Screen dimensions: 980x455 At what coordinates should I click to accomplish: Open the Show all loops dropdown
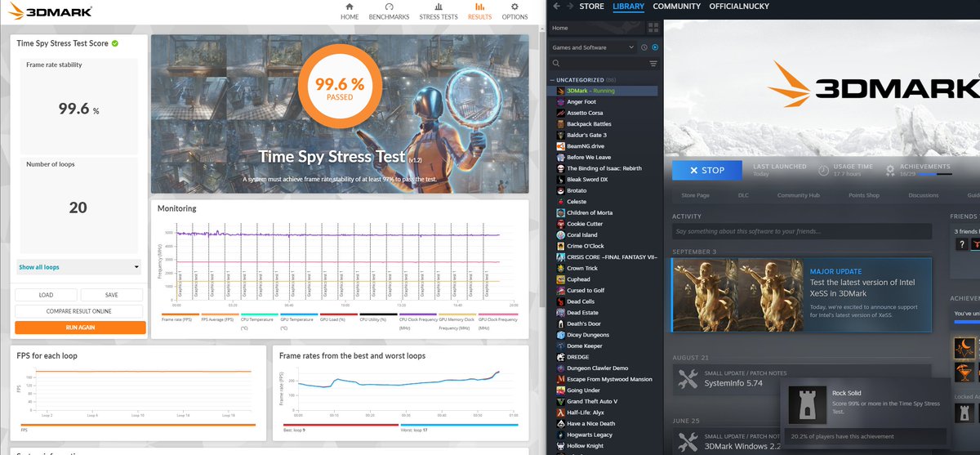(x=79, y=267)
